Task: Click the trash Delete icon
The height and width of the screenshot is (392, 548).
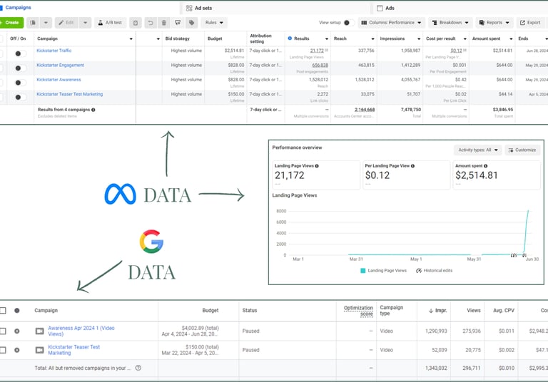Action: point(164,23)
